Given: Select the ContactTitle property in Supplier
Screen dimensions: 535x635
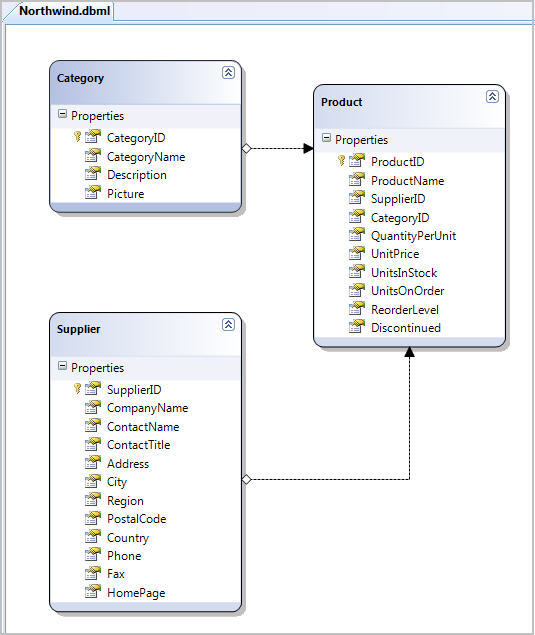Looking at the screenshot, I should pos(139,445).
